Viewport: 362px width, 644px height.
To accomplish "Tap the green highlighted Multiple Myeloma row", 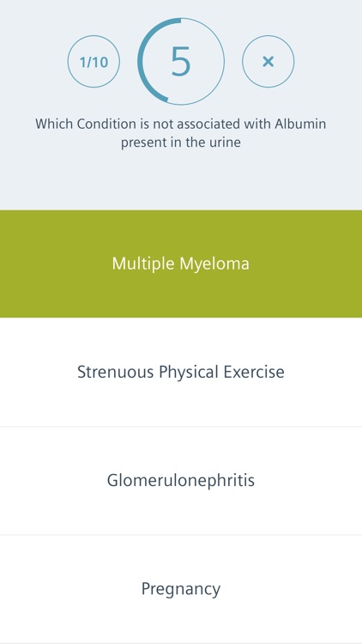I will pyautogui.click(x=181, y=264).
